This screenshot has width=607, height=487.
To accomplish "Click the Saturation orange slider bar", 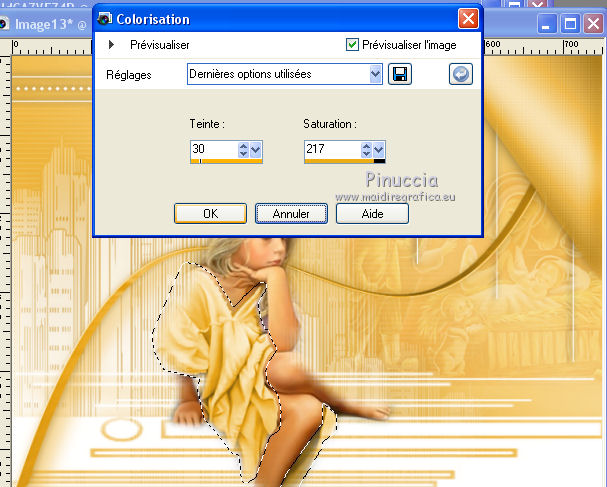I will coord(345,161).
